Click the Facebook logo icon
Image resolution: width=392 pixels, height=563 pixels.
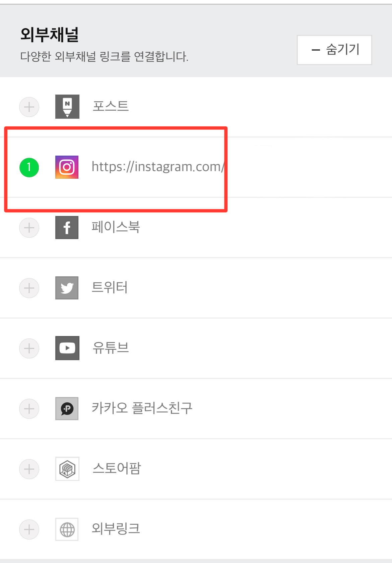tap(67, 227)
